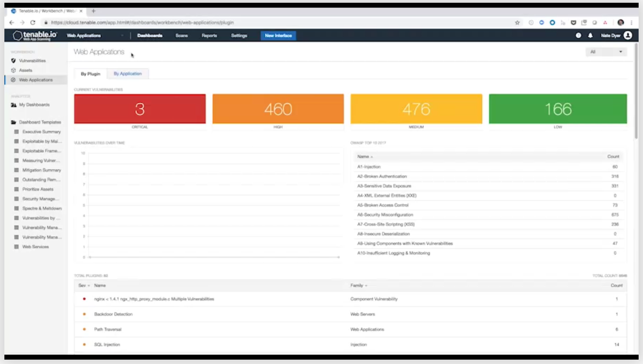The image size is (643, 364).
Task: Sort plugin table by Sev column
Action: (83, 285)
